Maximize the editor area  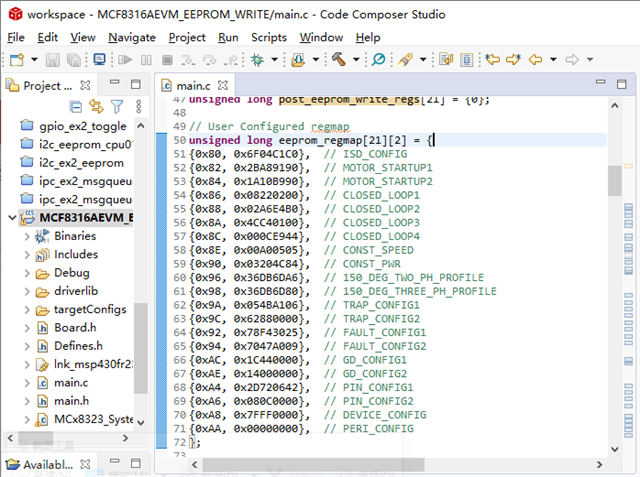point(622,84)
